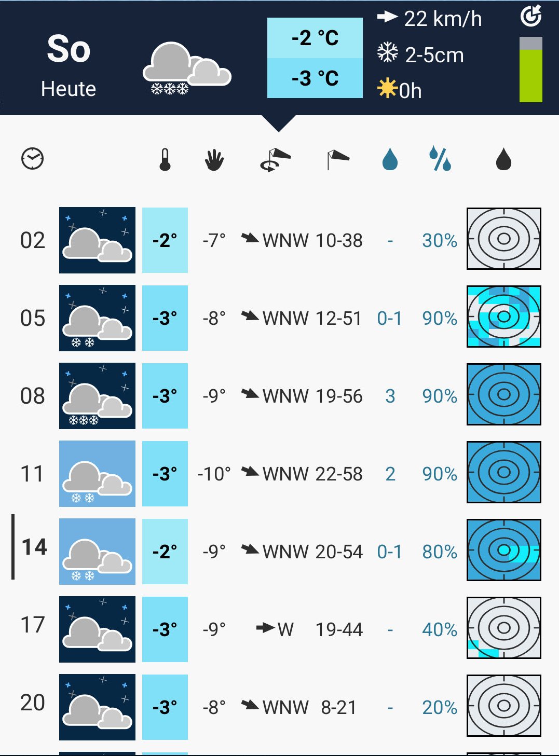Click the wind speed flag icon
The height and width of the screenshot is (756, 559).
[x=338, y=160]
